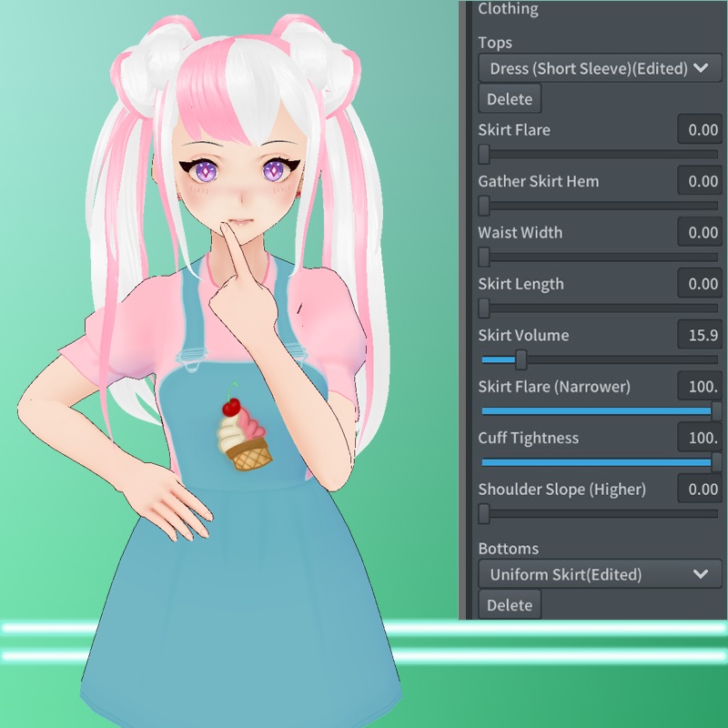Click the Delete button under Uniform Skirt(Edited)

(x=509, y=604)
